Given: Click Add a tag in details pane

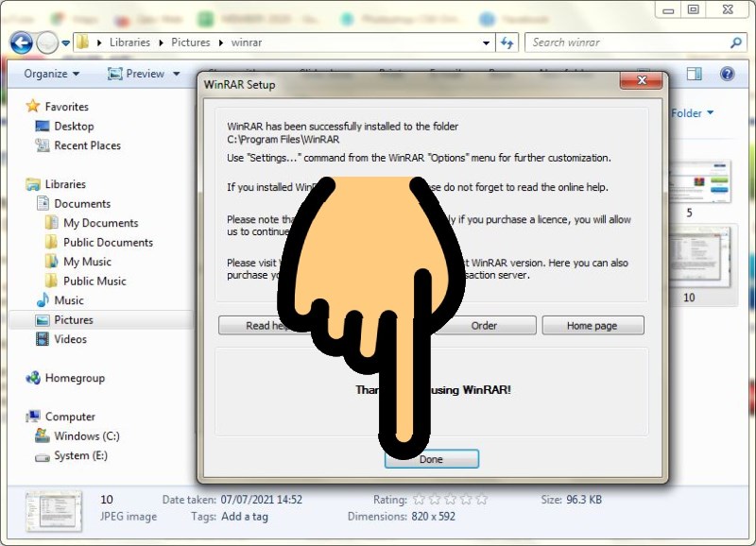Looking at the screenshot, I should point(245,517).
